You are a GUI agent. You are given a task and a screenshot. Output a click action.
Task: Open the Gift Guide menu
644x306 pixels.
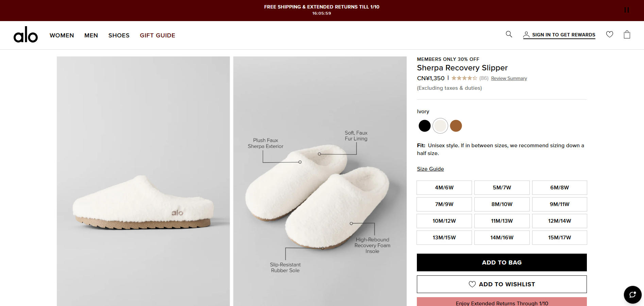pos(157,35)
